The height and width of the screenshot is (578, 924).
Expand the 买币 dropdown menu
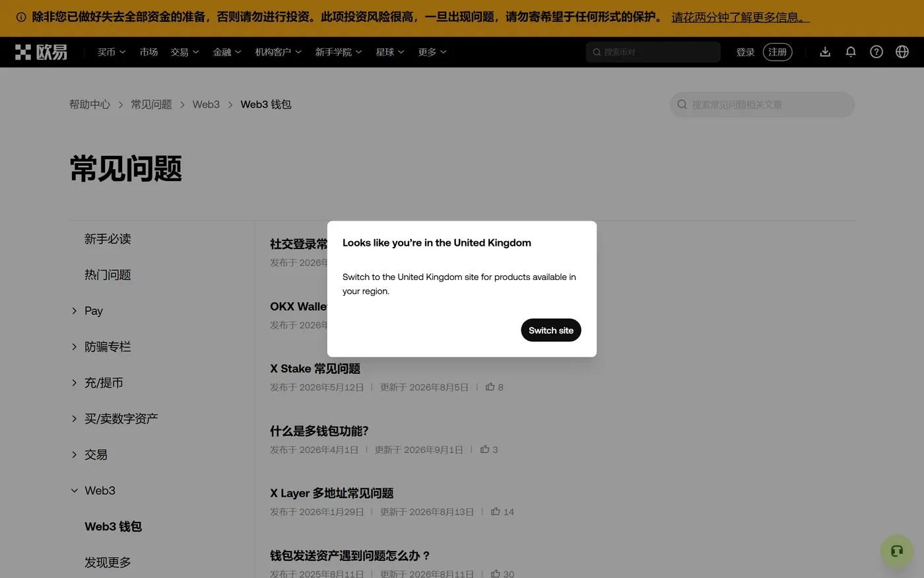click(112, 52)
